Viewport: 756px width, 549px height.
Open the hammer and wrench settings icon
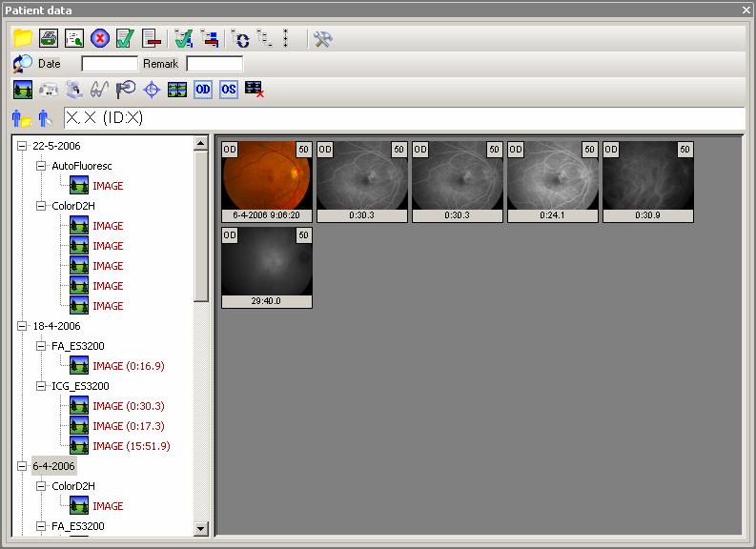tap(322, 38)
